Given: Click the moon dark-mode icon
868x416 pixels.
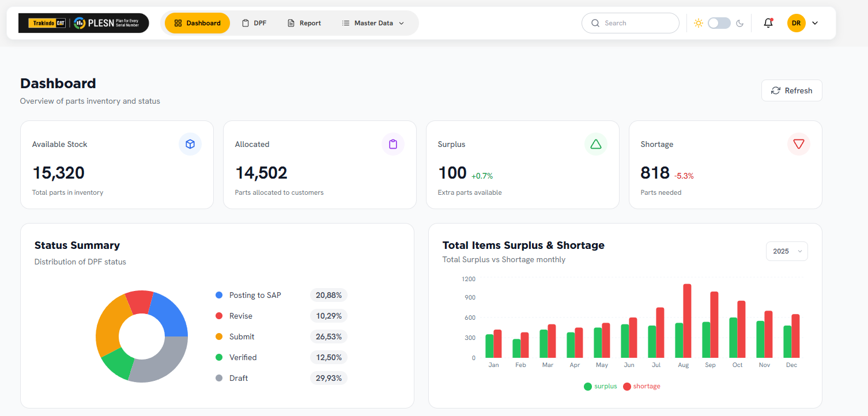Looking at the screenshot, I should [740, 23].
